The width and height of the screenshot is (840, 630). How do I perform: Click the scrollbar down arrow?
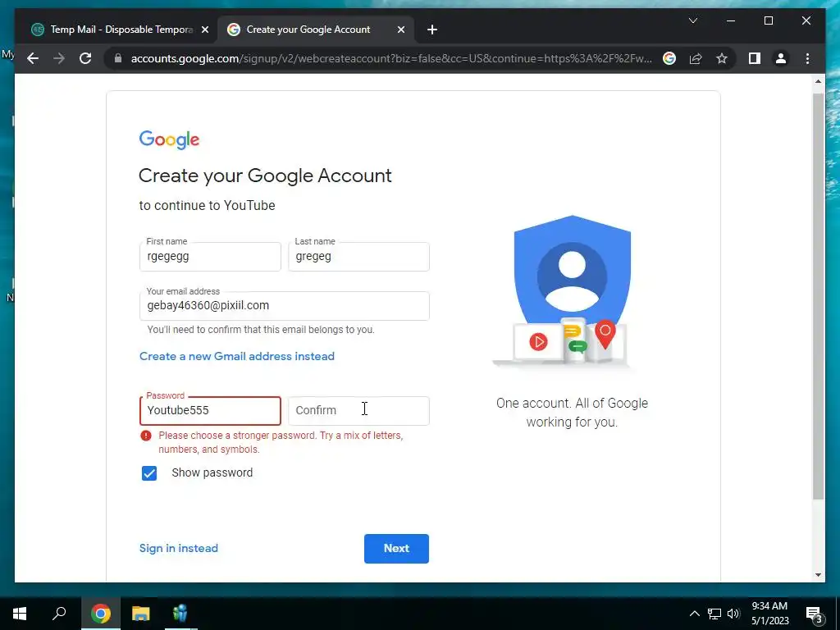pos(818,575)
